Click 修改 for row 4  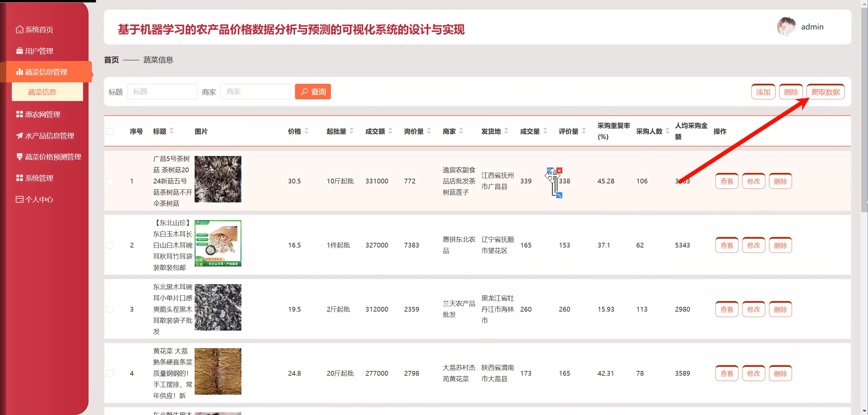click(754, 374)
